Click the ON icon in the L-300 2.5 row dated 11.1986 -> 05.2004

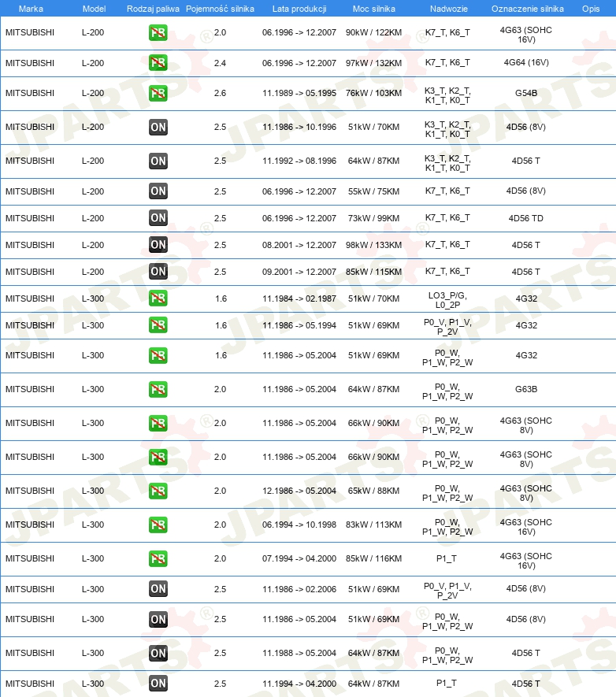tap(158, 619)
